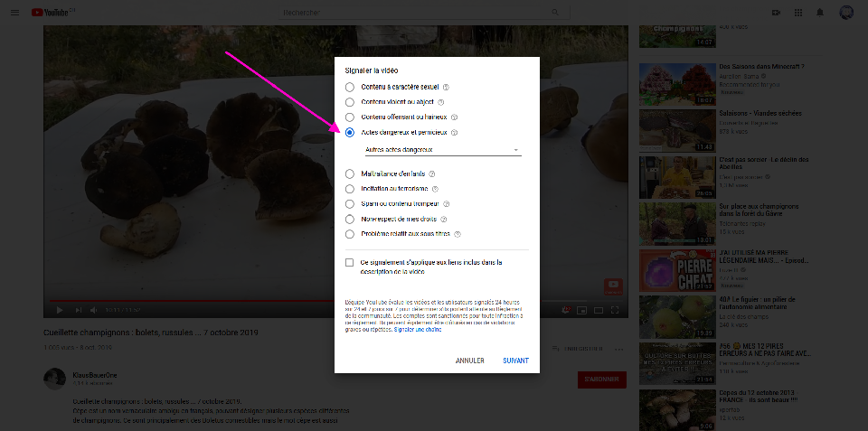This screenshot has height=431, width=868.
Task: Skip to next video in player
Action: (x=78, y=311)
